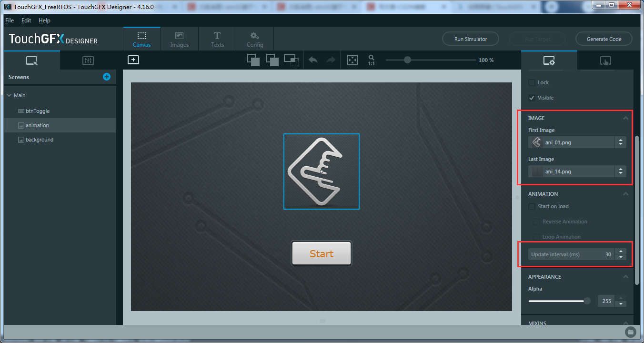The image size is (644, 343).
Task: Click the undo arrow in toolbar
Action: tap(313, 60)
